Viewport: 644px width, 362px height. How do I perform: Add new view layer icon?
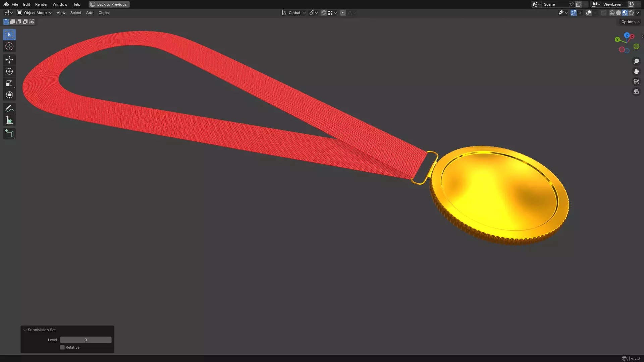[631, 4]
